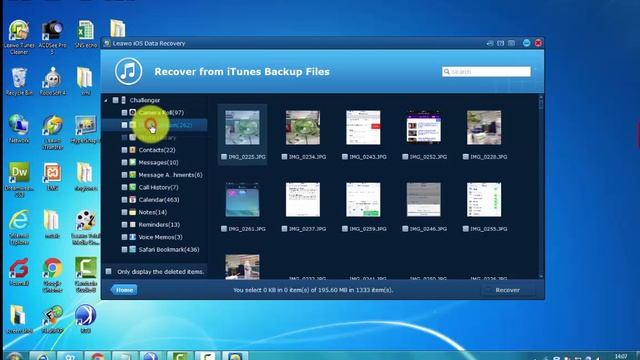640x360 pixels.
Task: Tick the Camera Roll(97) checkbox
Action: [x=124, y=112]
